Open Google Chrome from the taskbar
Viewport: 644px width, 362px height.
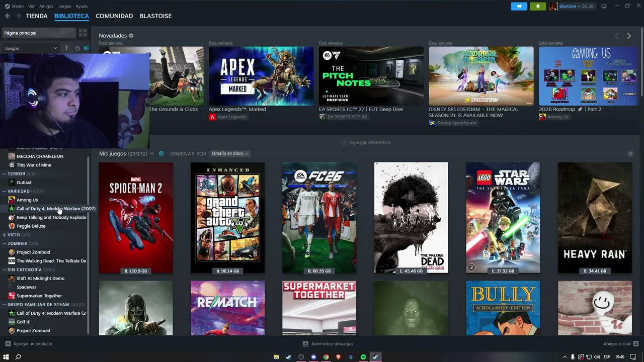(x=326, y=357)
